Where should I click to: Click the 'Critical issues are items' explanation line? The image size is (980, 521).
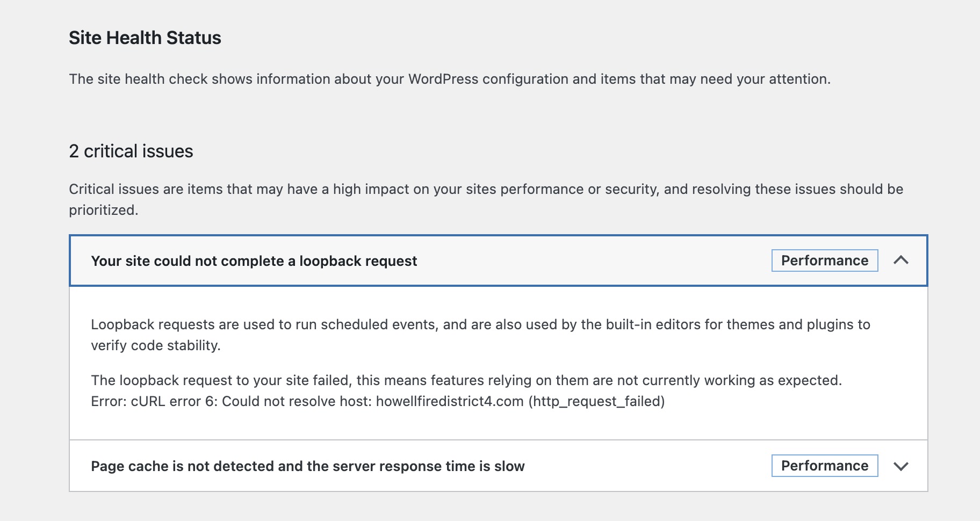[486, 189]
